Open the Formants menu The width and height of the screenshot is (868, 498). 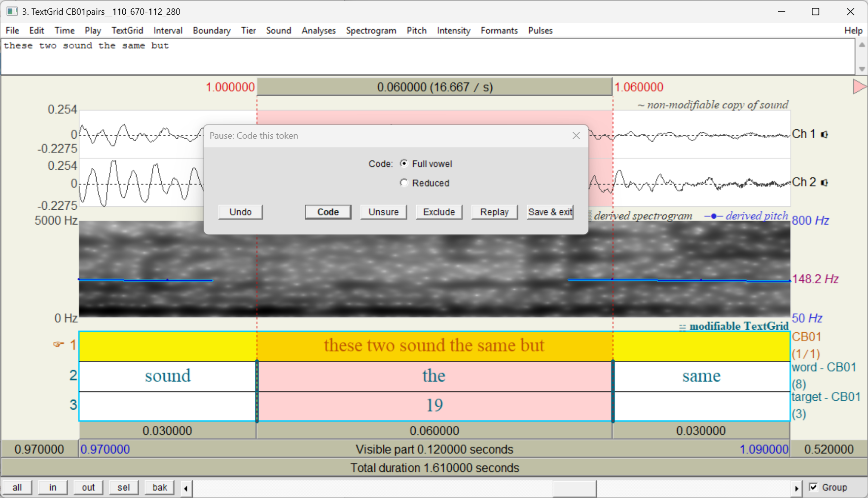point(499,31)
